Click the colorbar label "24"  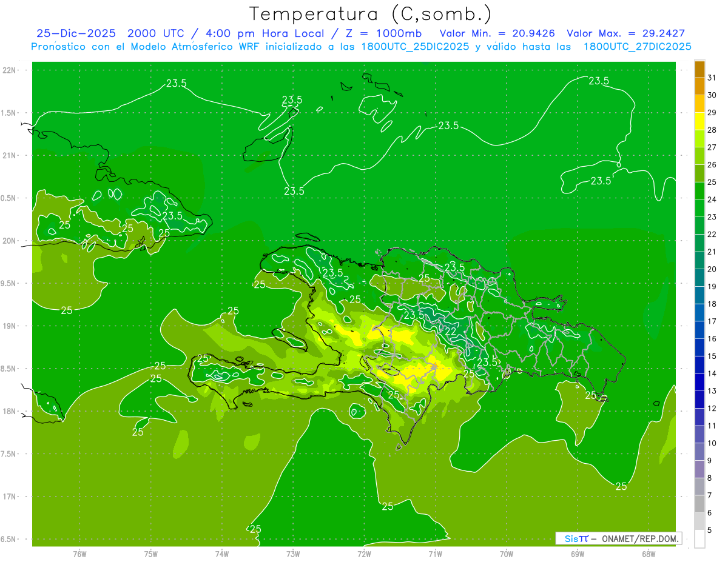[x=712, y=199]
